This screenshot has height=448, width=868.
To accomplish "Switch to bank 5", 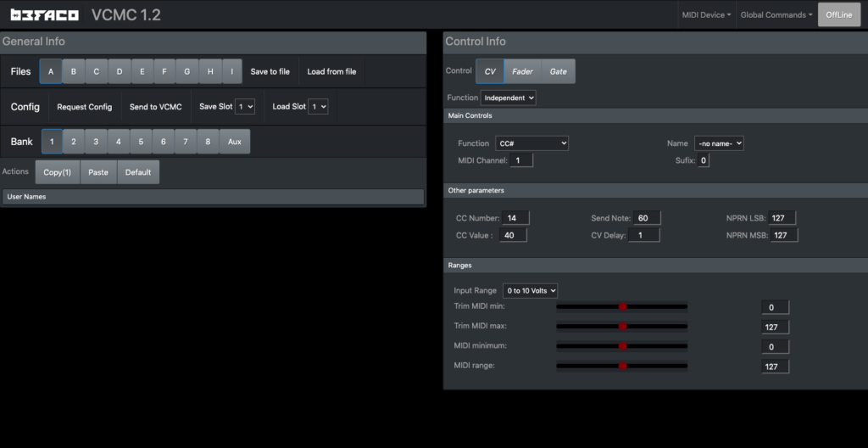I will pos(141,141).
